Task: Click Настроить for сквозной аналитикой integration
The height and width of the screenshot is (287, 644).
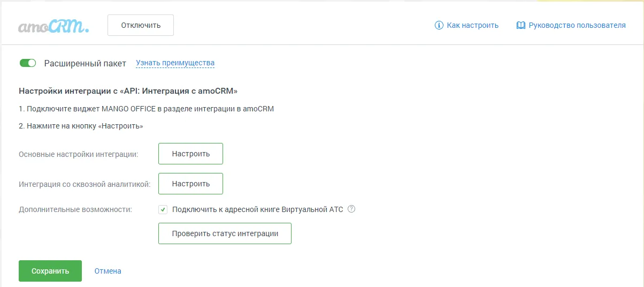Action: 190,184
